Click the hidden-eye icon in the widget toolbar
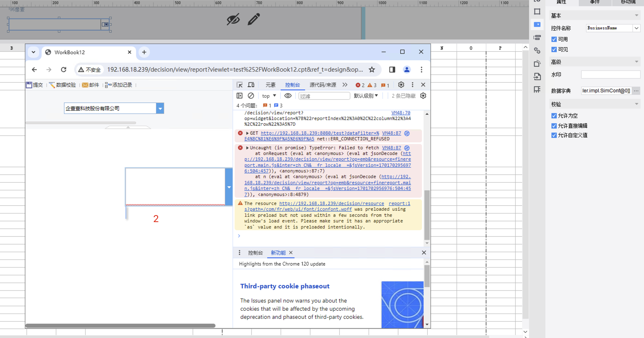The height and width of the screenshot is (338, 644). pyautogui.click(x=233, y=19)
